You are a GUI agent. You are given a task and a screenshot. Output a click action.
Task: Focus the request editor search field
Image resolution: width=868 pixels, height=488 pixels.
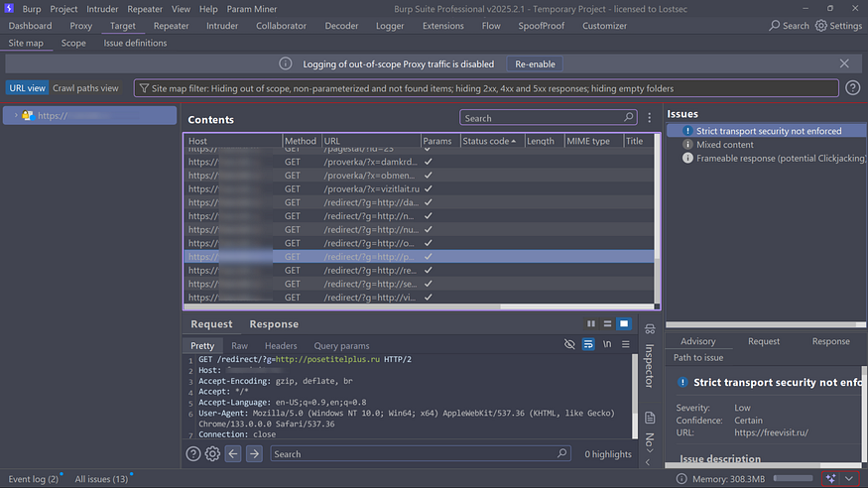point(421,453)
